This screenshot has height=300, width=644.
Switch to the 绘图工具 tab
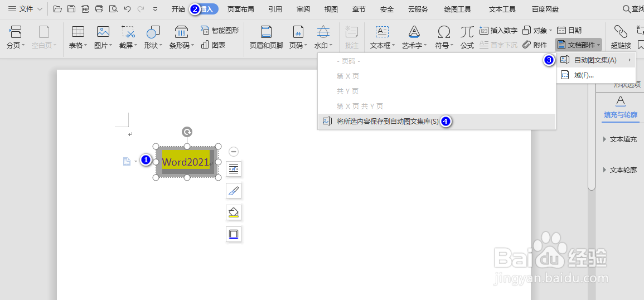pyautogui.click(x=458, y=9)
